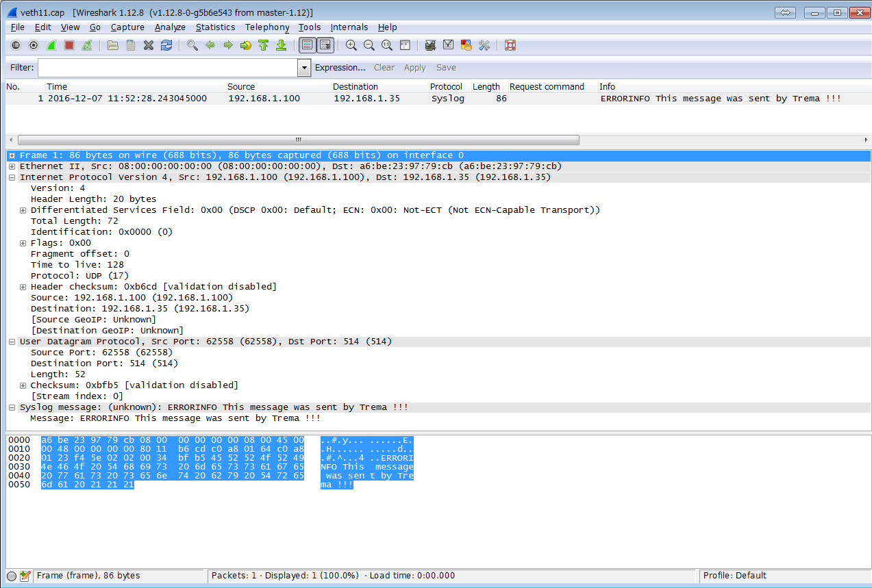872x588 pixels.
Task: Expand the Header checksum field
Action: 23,287
